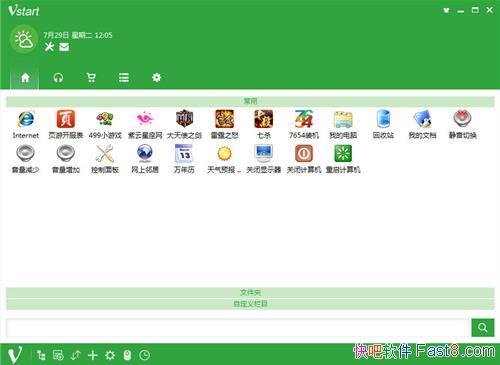This screenshot has width=500, height=365.
Task: Click the window-with-gear icon in bottom toolbar
Action: pyautogui.click(x=58, y=355)
